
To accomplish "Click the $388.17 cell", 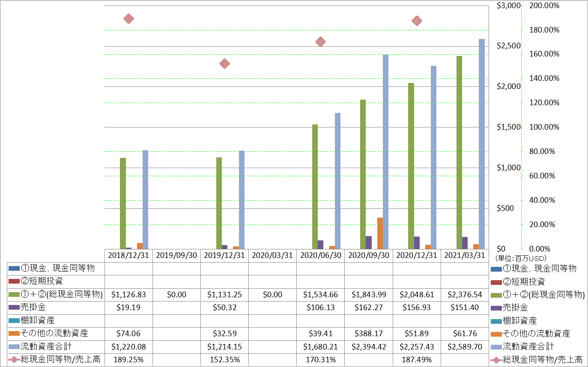I will click(368, 334).
